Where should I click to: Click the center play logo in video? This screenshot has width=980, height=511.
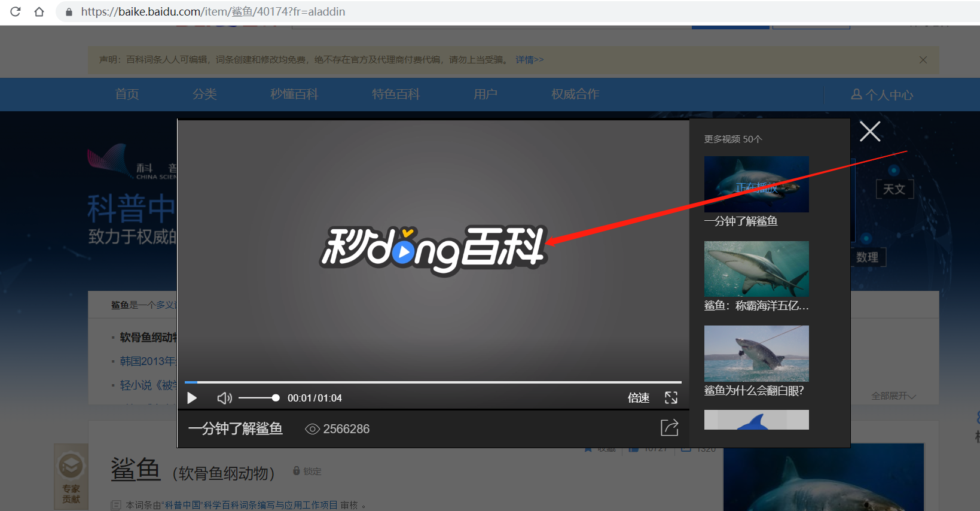(x=404, y=253)
